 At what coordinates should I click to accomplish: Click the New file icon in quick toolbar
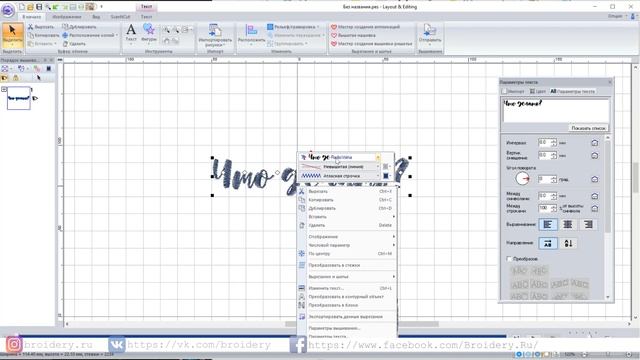22,7
